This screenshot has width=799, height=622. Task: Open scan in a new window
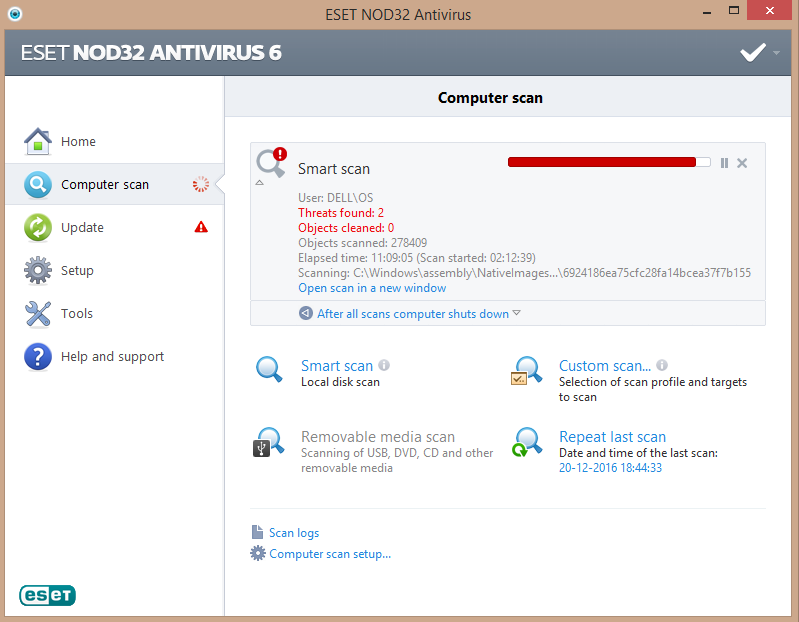pos(372,288)
